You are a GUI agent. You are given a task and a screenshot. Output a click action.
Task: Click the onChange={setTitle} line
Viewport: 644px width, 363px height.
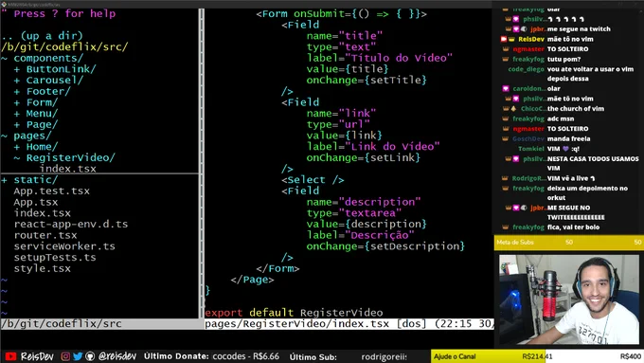click(x=367, y=81)
